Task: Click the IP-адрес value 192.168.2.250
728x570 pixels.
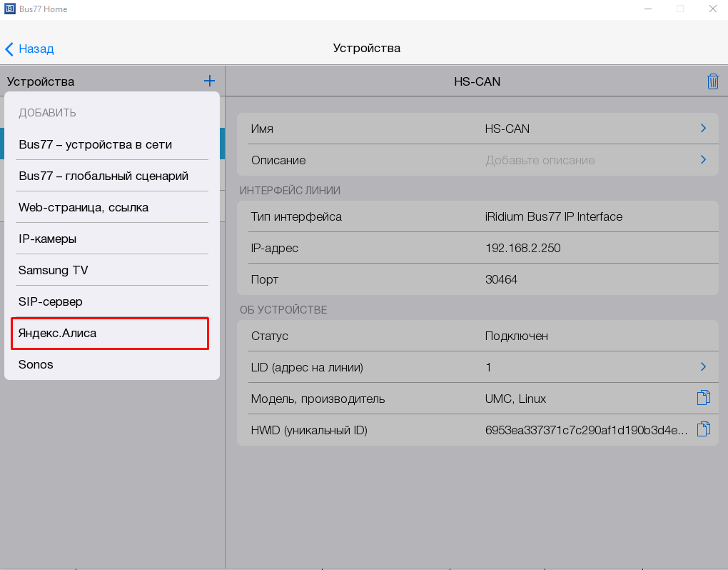Action: point(522,249)
